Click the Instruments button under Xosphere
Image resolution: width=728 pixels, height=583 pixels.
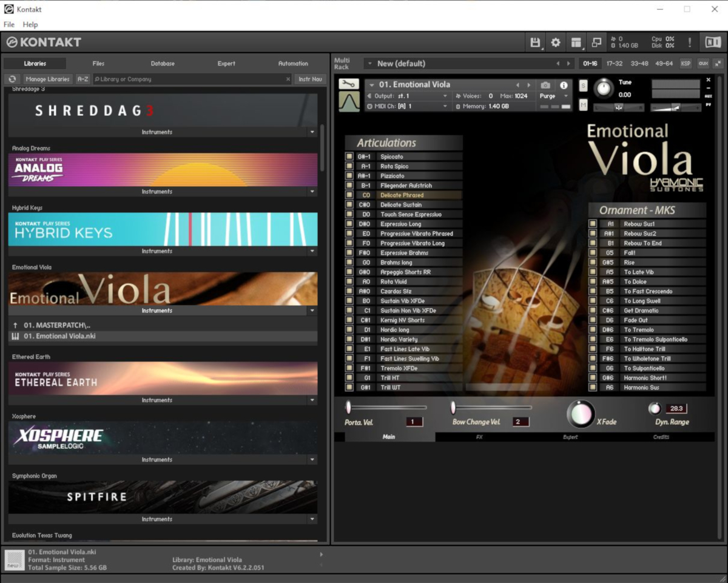click(157, 460)
